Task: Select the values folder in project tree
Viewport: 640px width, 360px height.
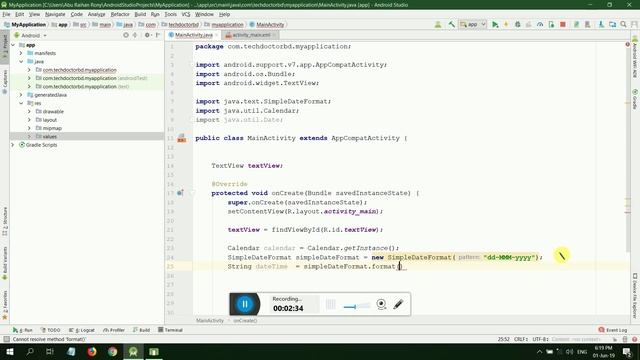Action: coord(87,136)
